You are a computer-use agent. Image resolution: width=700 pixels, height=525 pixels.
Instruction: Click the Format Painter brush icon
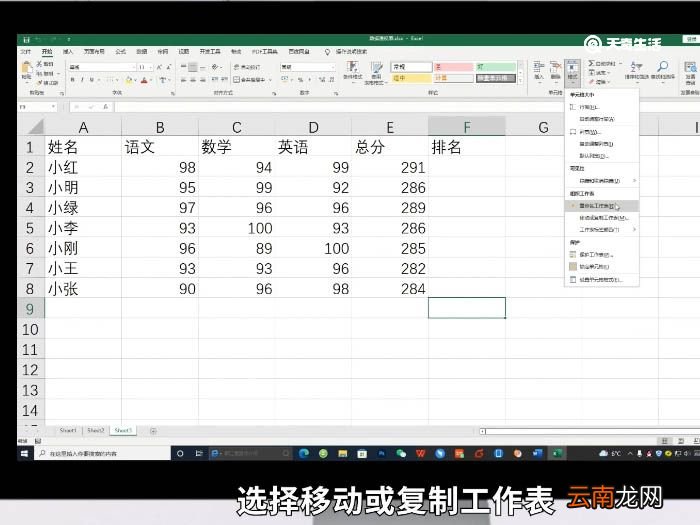(39, 83)
